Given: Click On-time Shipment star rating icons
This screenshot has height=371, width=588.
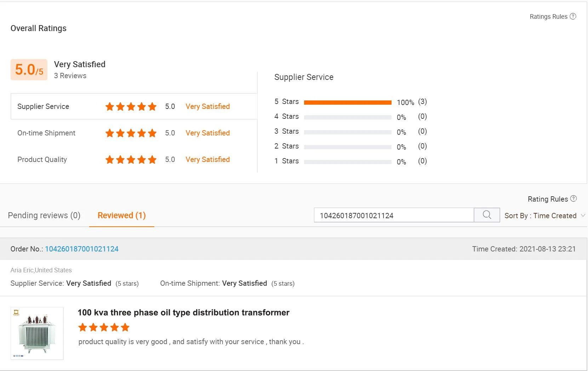Looking at the screenshot, I should coord(131,133).
